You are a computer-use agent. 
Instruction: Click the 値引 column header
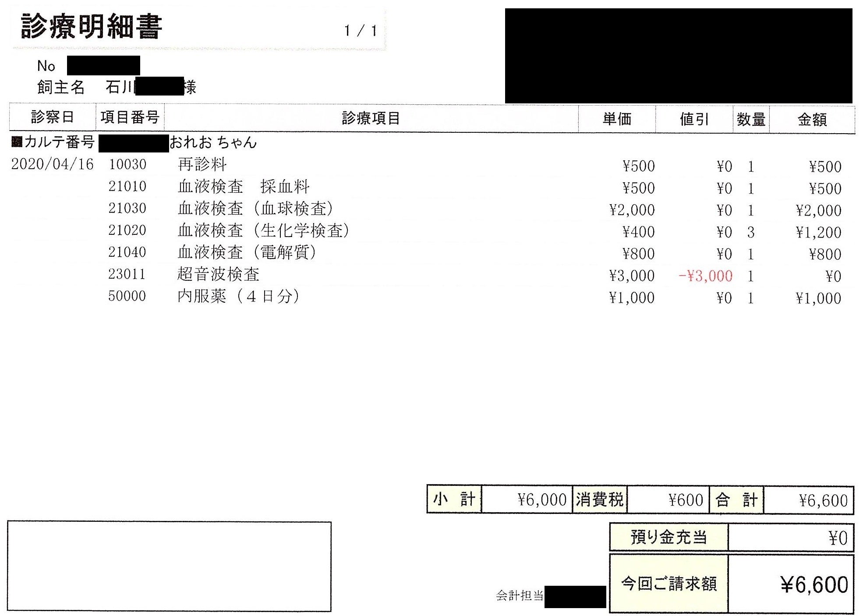coord(694,119)
